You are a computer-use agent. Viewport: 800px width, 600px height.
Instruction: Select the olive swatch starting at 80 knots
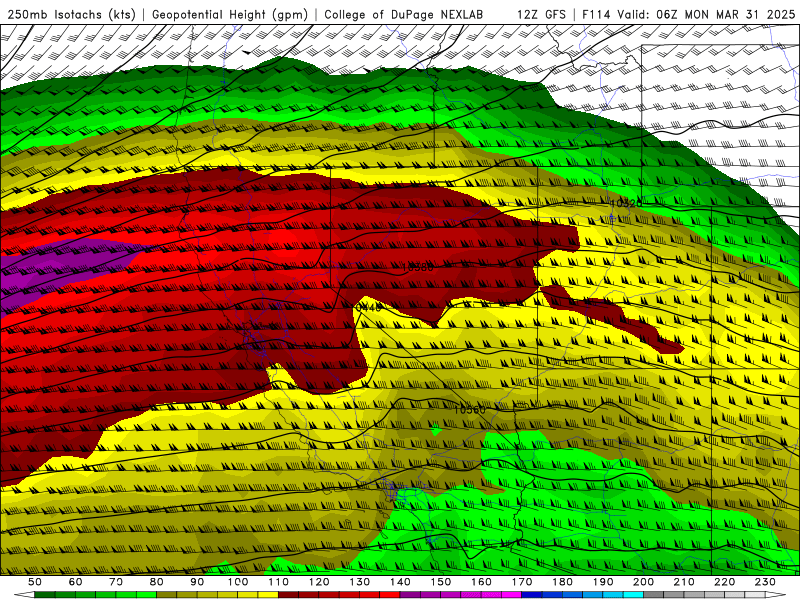pos(167,595)
